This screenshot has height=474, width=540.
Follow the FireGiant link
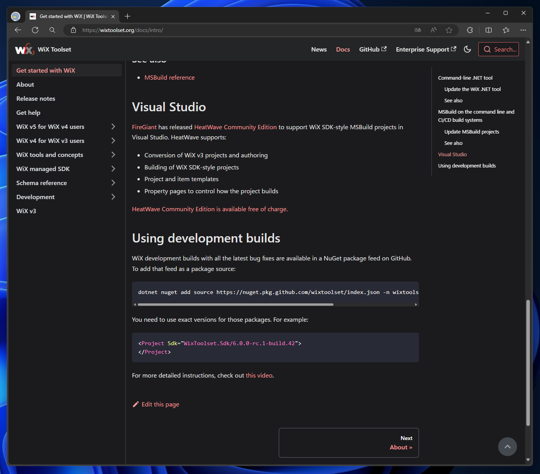(x=144, y=127)
